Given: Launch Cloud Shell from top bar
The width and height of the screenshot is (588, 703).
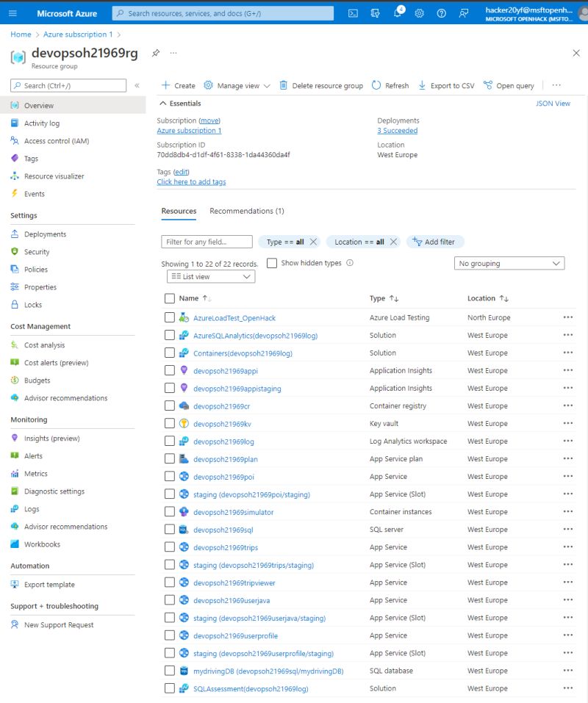Looking at the screenshot, I should point(353,13).
